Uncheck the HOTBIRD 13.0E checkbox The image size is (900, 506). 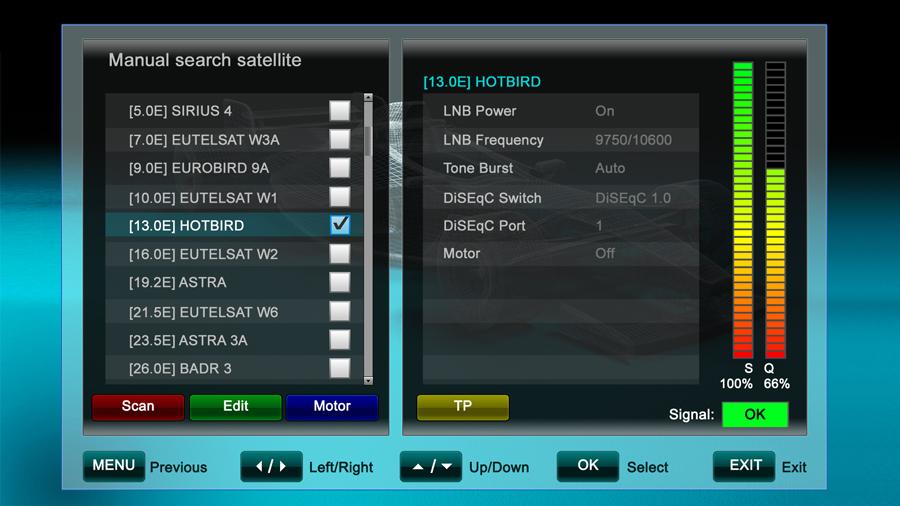(340, 225)
